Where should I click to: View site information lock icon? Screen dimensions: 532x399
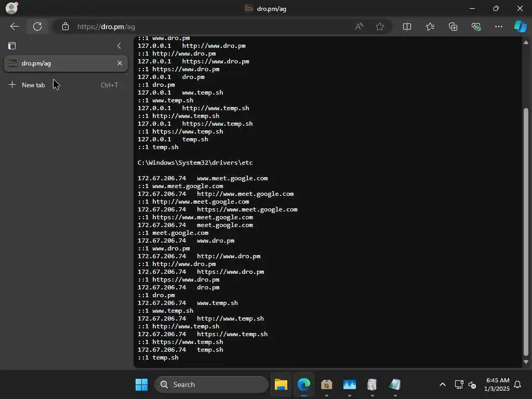click(x=65, y=26)
